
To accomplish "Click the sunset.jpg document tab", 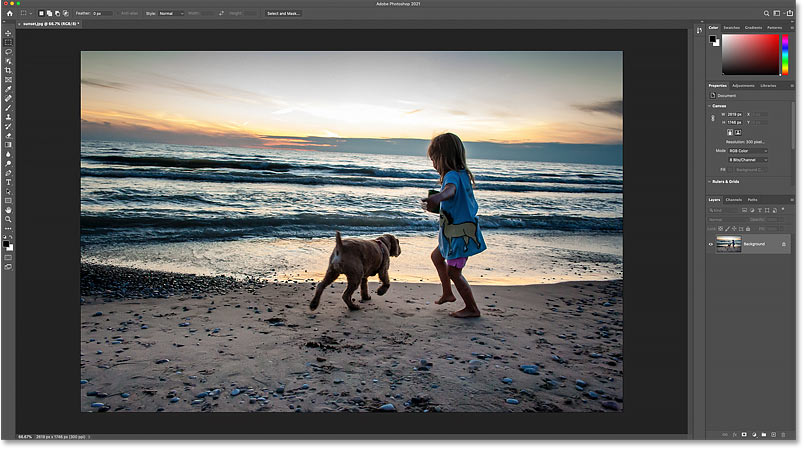I will [x=50, y=24].
